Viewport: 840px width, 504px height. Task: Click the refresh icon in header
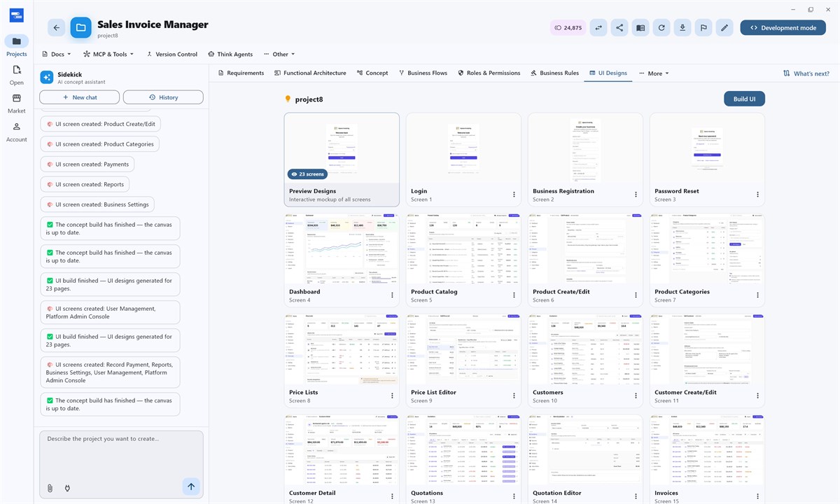click(x=661, y=28)
